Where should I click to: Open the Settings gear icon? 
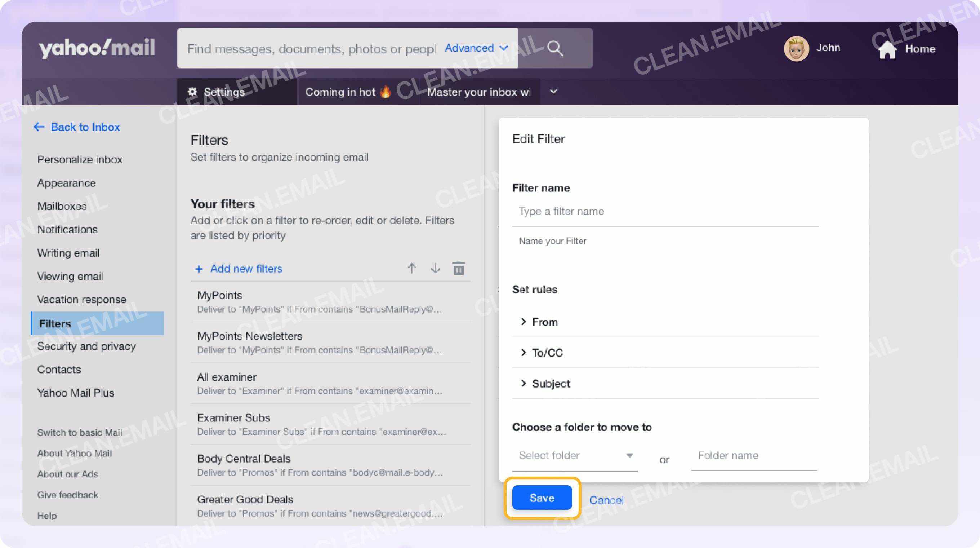click(x=192, y=92)
